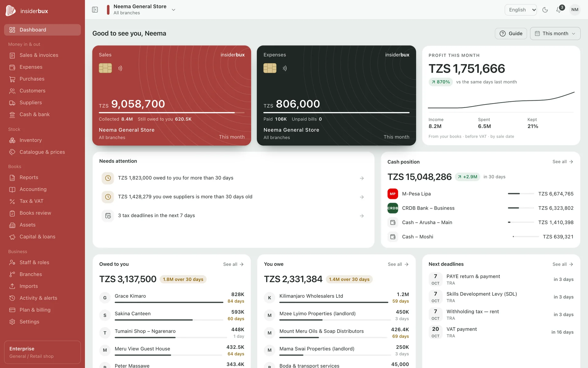Open owed over 30 days alert arrow
This screenshot has width=588, height=368.
362,178
